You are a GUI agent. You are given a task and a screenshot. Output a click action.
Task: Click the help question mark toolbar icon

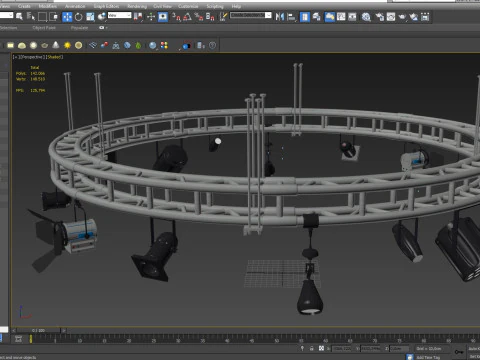tap(212, 45)
